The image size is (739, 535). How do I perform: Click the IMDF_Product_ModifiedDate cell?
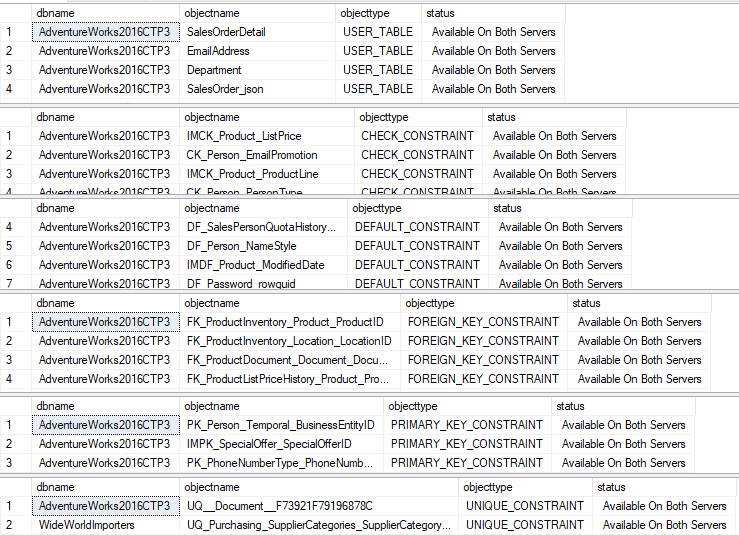pyautogui.click(x=263, y=265)
